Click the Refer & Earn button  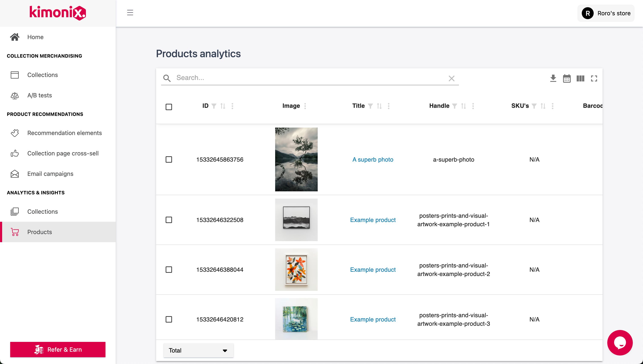[58, 349]
